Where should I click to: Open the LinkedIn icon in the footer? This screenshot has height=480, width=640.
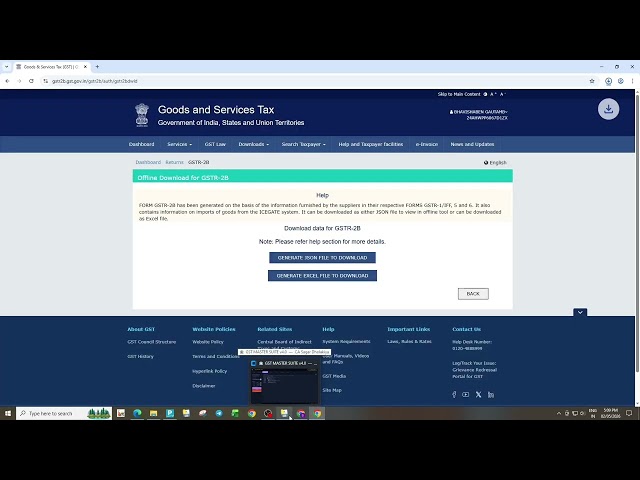(x=491, y=395)
